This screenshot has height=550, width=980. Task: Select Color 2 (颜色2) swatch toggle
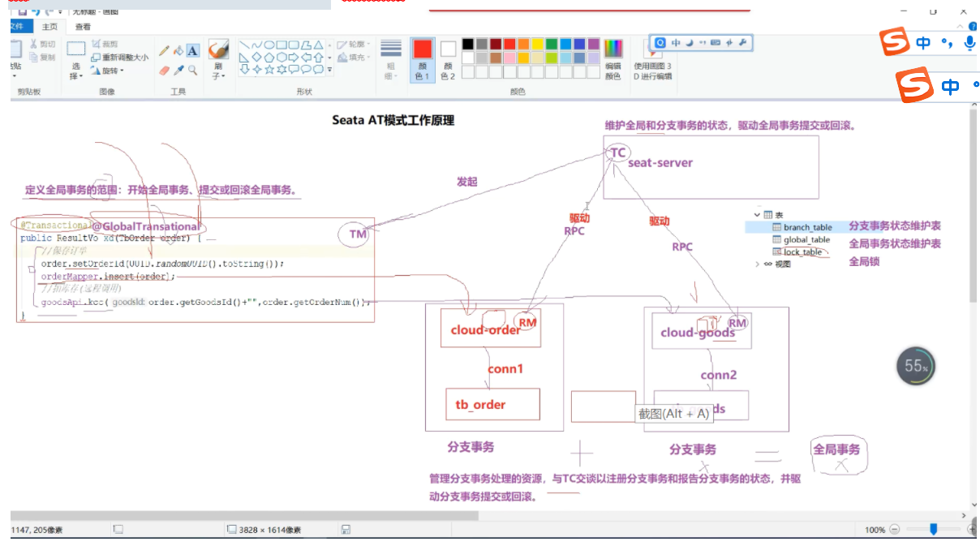click(x=448, y=58)
